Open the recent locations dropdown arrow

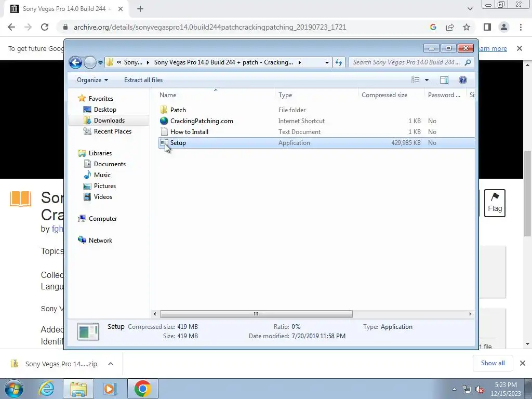click(x=100, y=63)
